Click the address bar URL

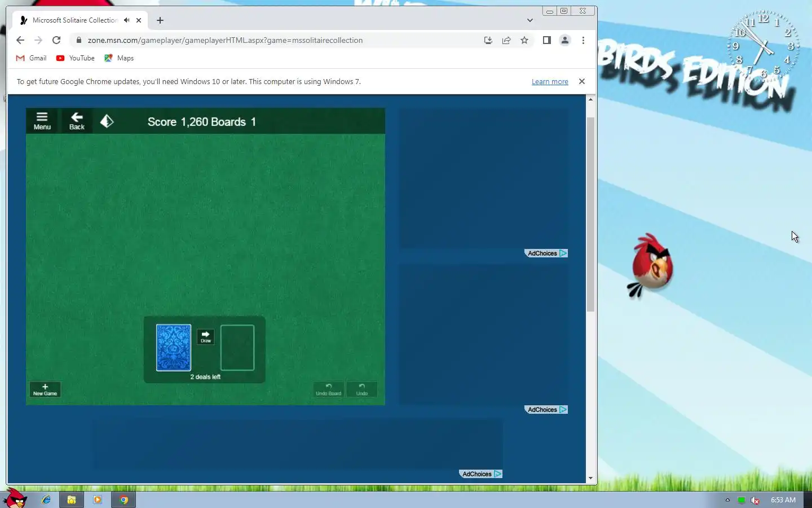pos(225,40)
